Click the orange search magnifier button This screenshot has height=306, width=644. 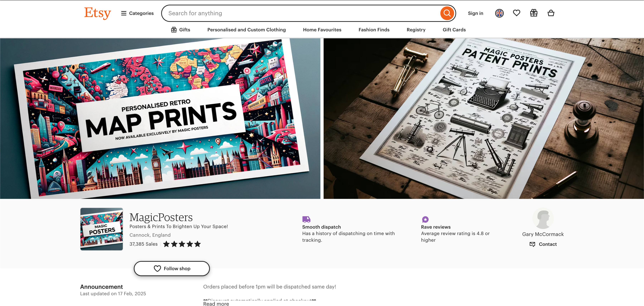pyautogui.click(x=447, y=13)
